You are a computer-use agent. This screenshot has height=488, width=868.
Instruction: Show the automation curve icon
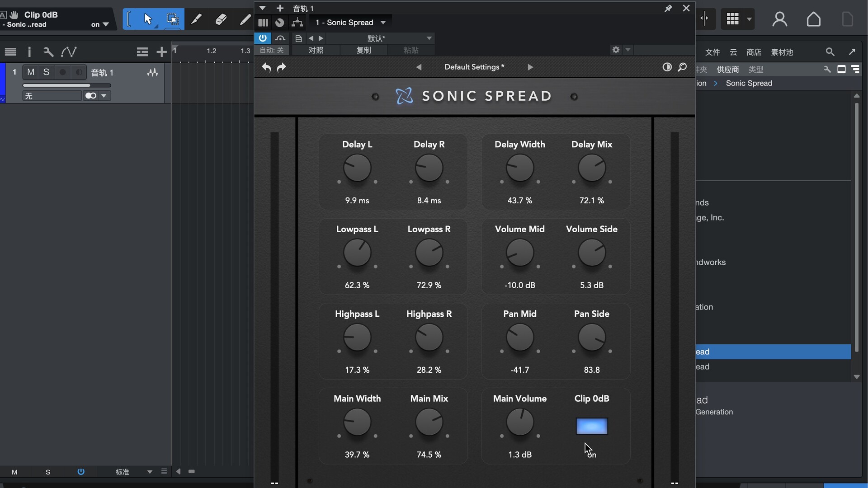[x=69, y=52]
